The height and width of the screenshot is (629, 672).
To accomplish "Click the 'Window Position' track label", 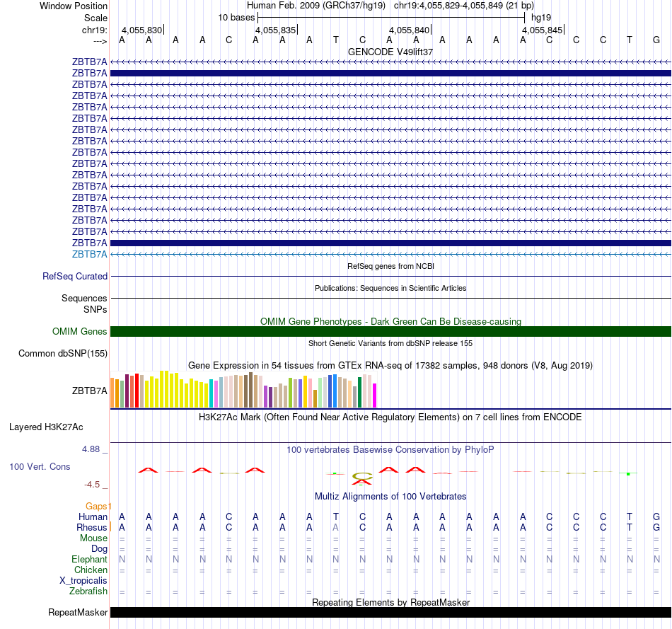I will point(74,6).
